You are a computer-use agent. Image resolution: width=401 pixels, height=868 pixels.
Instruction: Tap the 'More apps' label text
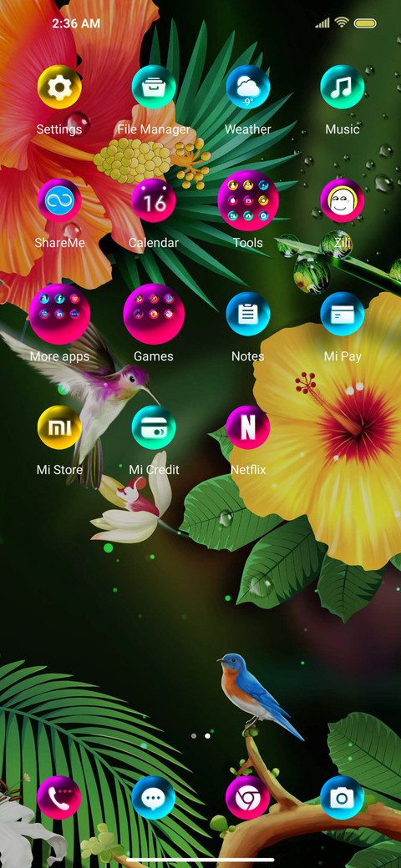coord(59,356)
